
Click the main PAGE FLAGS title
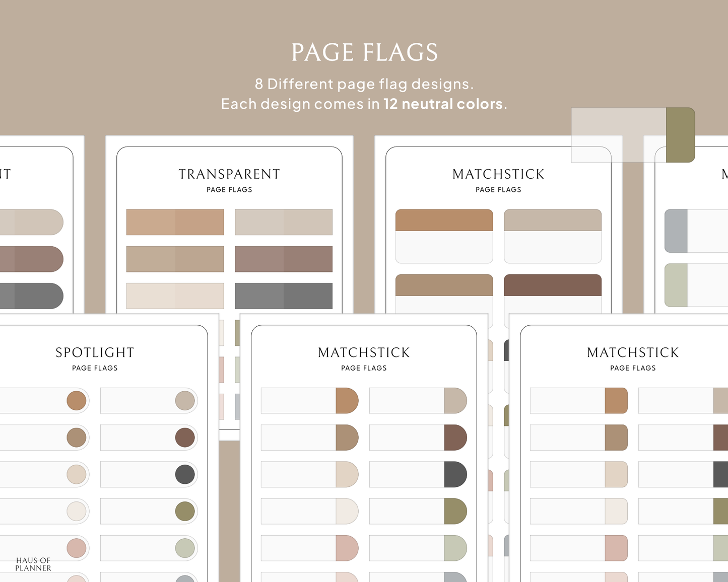pyautogui.click(x=364, y=52)
